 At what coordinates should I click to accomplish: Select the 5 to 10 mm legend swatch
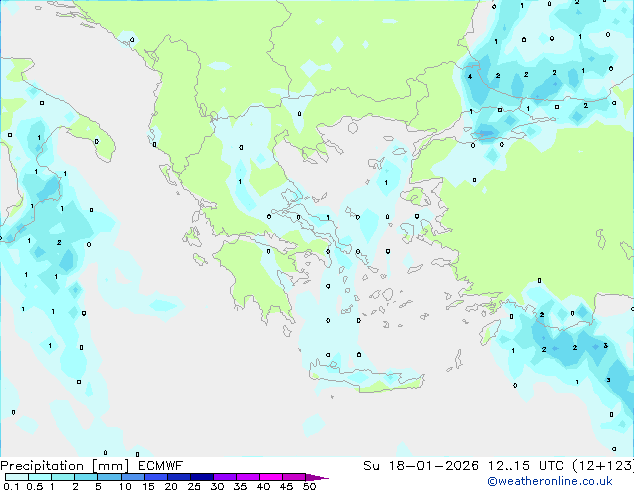click(x=109, y=477)
